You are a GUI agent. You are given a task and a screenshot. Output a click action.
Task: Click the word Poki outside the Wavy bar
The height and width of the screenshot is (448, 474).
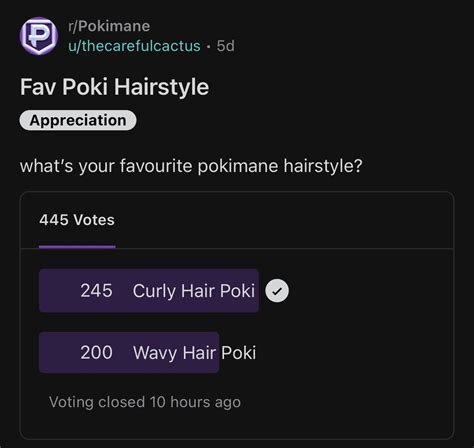click(x=238, y=353)
